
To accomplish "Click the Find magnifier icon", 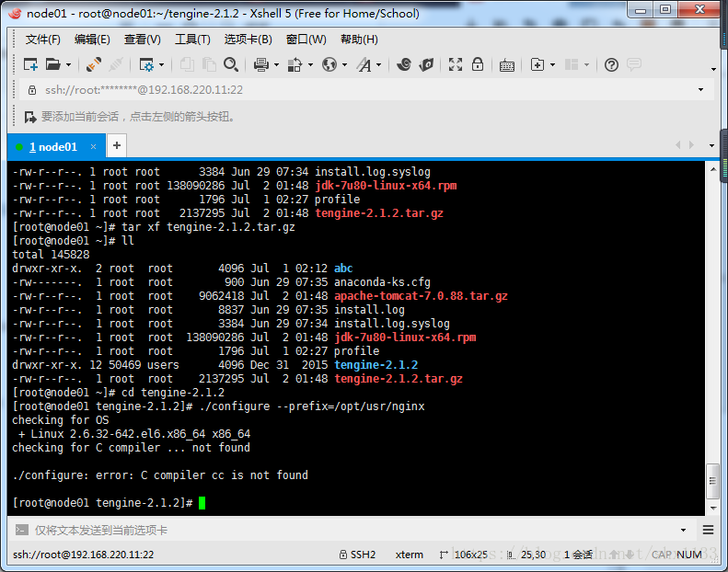I will point(231,64).
